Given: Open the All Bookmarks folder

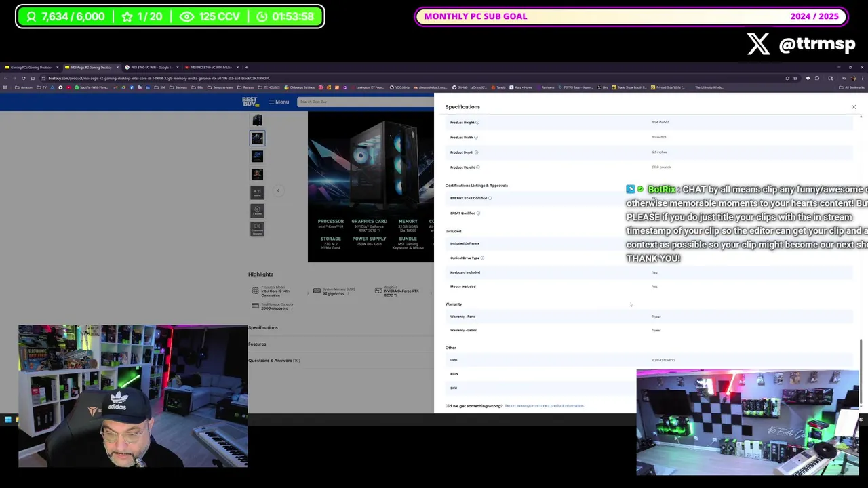Looking at the screenshot, I should (x=853, y=87).
